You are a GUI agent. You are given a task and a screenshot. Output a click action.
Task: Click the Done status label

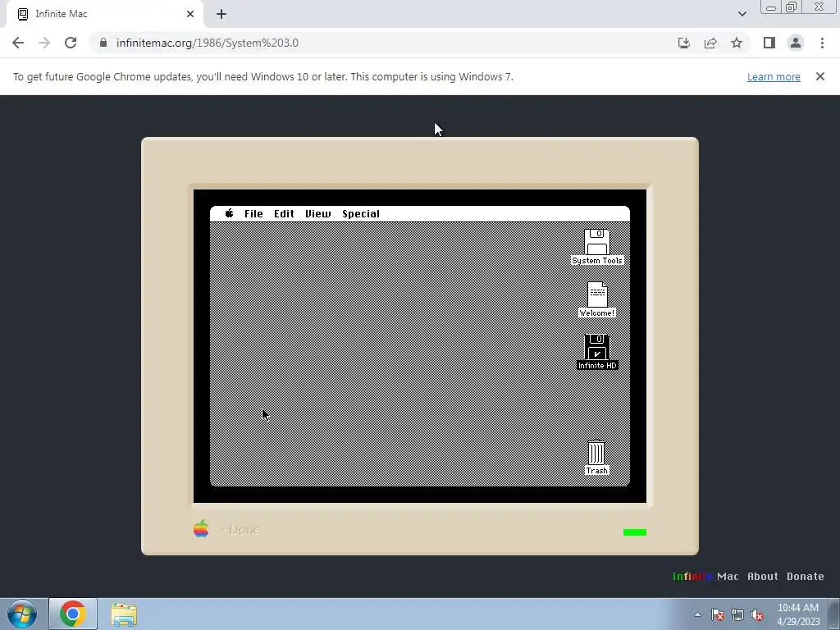(x=241, y=530)
